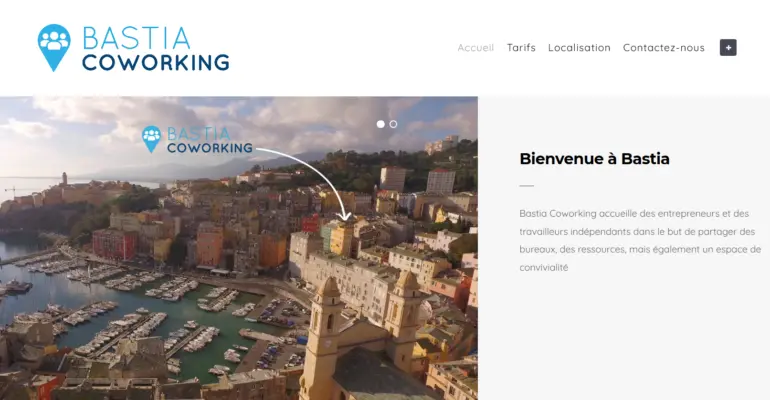Click the Bastia Coworking text overlay on photo
The image size is (770, 400).
tap(209, 140)
